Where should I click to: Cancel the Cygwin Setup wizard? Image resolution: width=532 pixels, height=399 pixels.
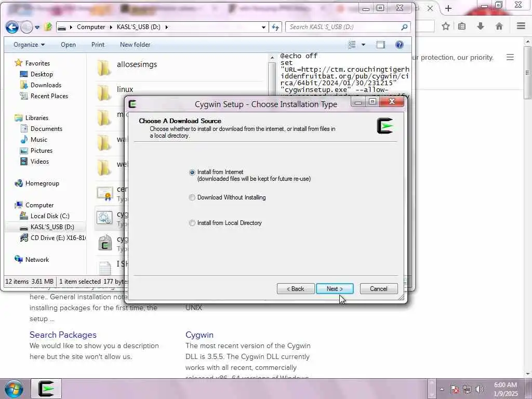(x=379, y=289)
